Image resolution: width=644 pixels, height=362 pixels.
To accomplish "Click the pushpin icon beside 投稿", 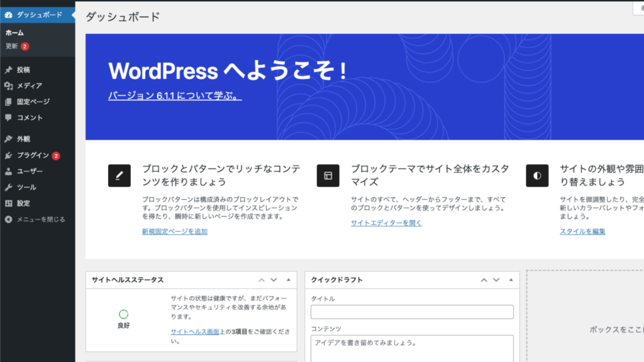I will pos(8,70).
